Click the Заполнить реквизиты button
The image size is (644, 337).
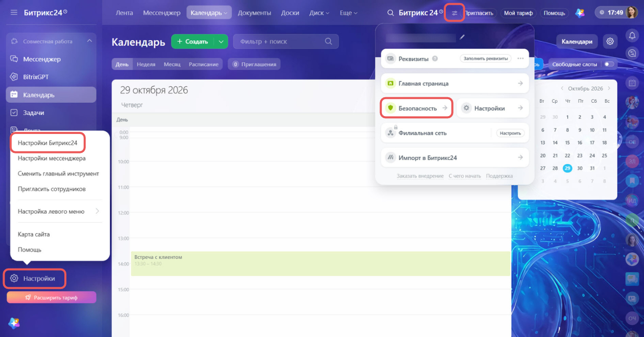tap(486, 58)
